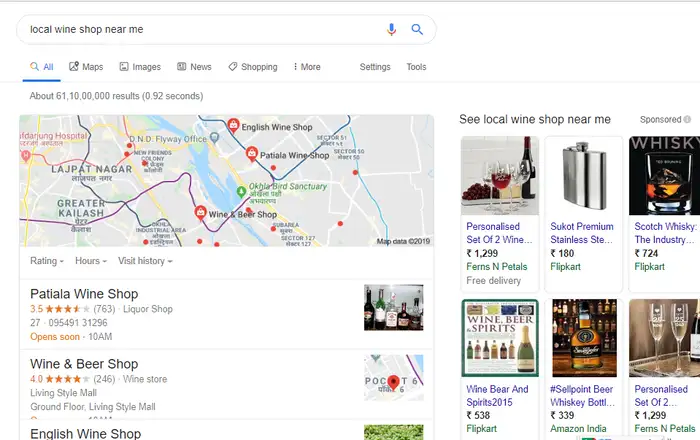Open the Patiala Wine Shop listing
700x440 pixels.
pos(84,294)
